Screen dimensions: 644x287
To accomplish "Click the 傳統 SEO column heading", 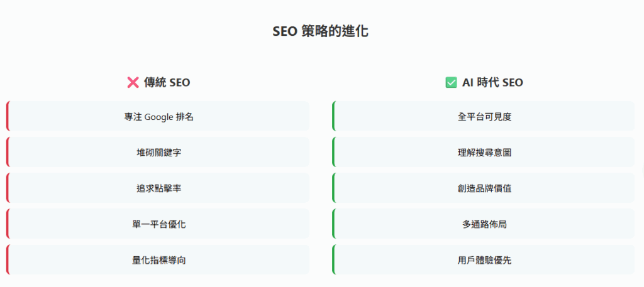I will [x=167, y=82].
